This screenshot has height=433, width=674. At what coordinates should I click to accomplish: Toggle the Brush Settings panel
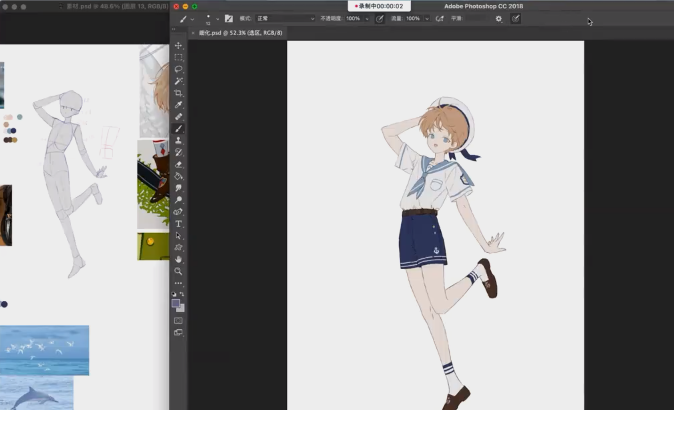(x=229, y=18)
